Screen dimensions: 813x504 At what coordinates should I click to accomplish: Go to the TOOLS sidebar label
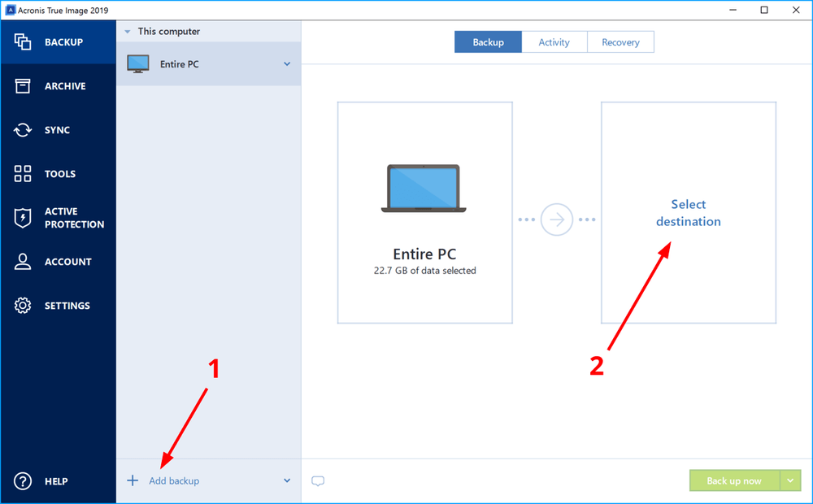point(60,174)
